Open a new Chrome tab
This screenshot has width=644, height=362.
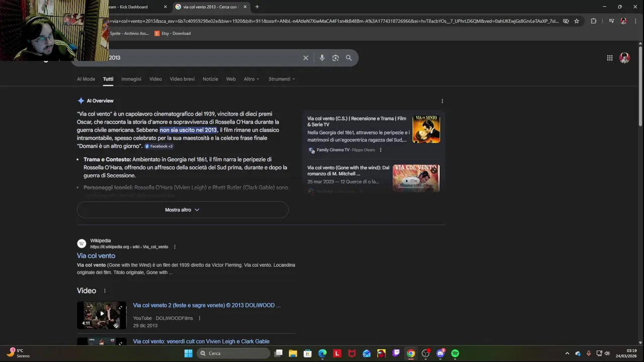257,7
